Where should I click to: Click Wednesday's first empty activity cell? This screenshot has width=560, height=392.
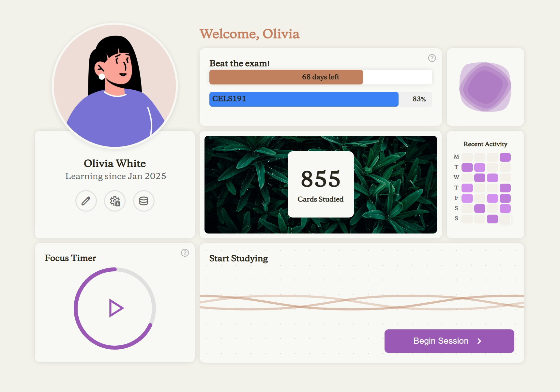[x=467, y=178]
